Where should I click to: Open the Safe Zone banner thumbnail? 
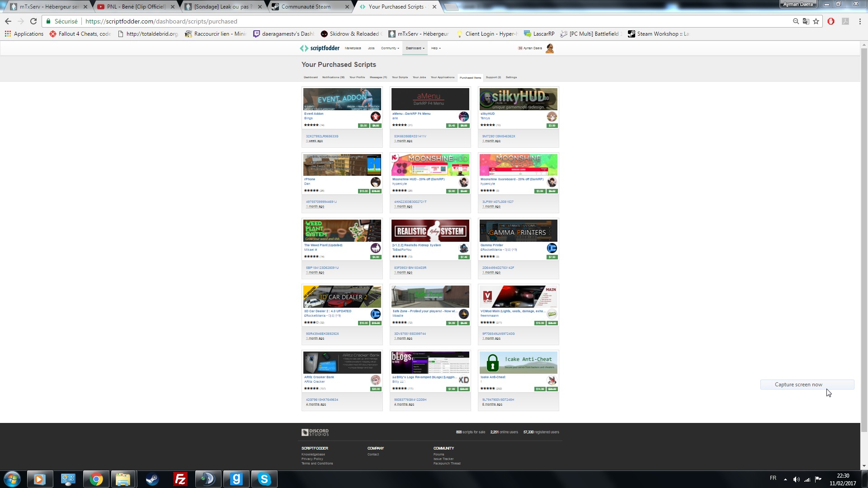pyautogui.click(x=430, y=296)
